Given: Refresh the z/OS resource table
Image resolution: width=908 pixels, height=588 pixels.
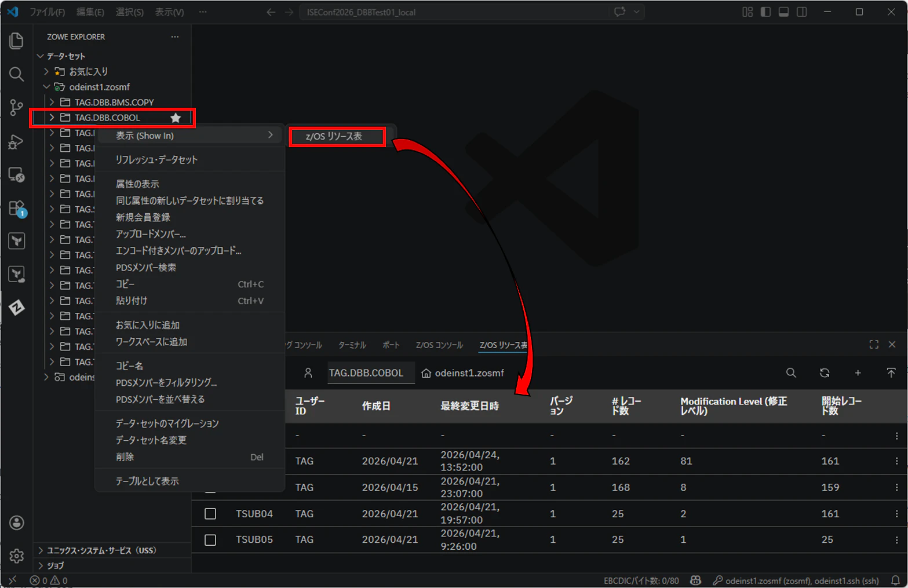Looking at the screenshot, I should (x=825, y=373).
